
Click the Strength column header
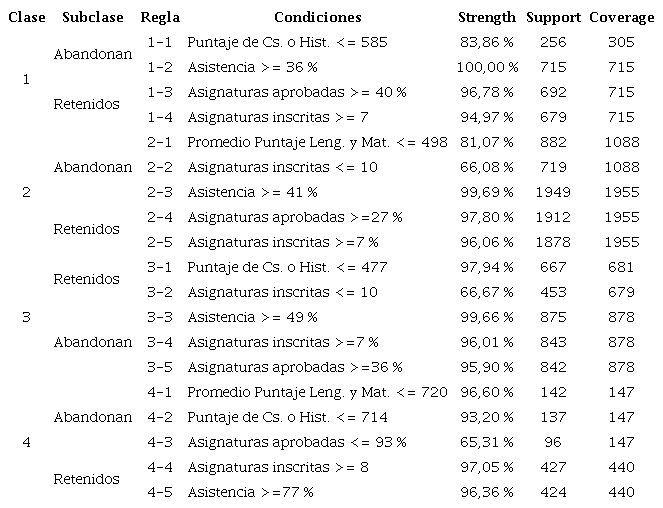486,17
